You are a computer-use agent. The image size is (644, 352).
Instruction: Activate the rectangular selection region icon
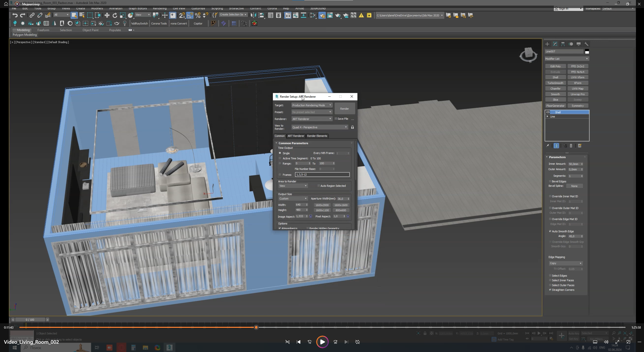pyautogui.click(x=90, y=15)
